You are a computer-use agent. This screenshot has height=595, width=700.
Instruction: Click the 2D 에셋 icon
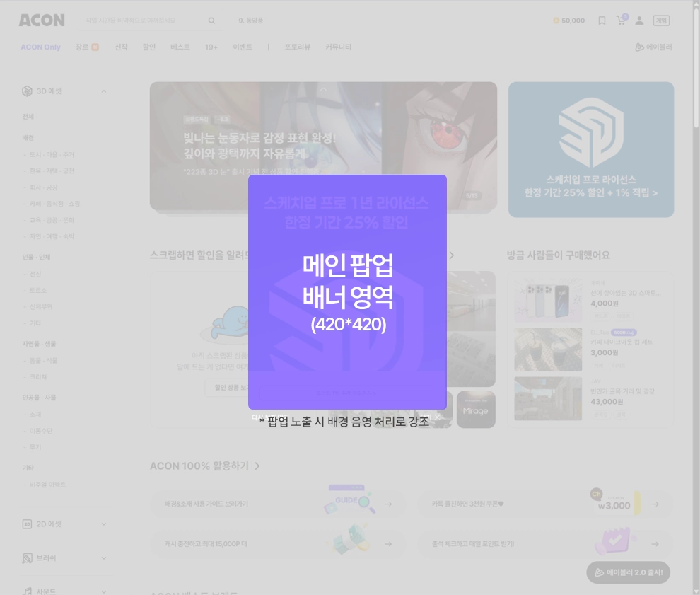[x=28, y=524]
